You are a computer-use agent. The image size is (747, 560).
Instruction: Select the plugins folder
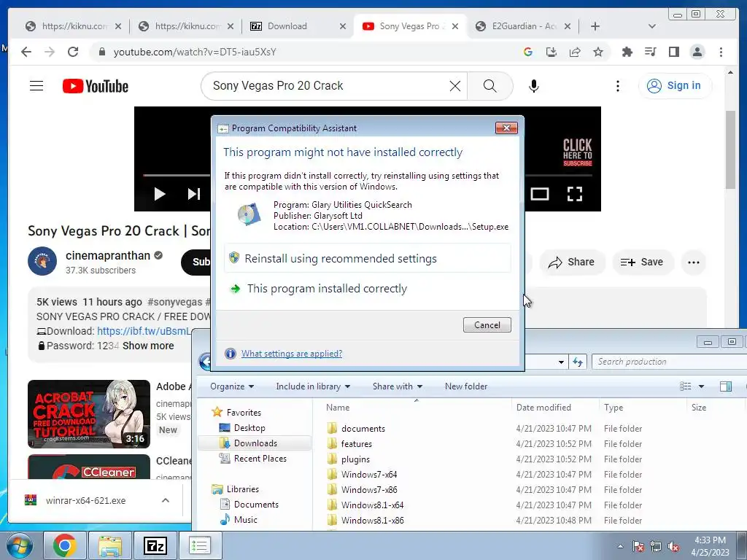355,459
